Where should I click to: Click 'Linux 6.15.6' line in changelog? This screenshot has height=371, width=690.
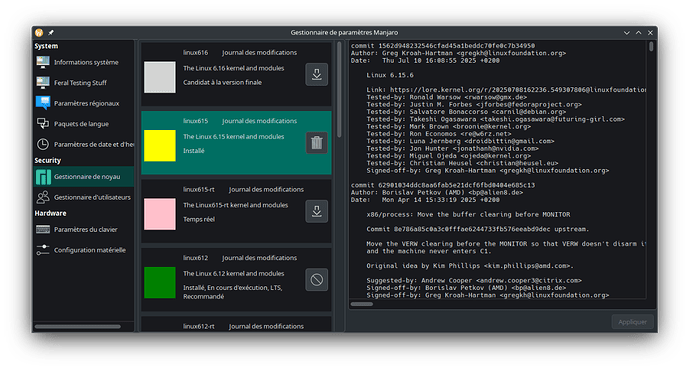390,75
